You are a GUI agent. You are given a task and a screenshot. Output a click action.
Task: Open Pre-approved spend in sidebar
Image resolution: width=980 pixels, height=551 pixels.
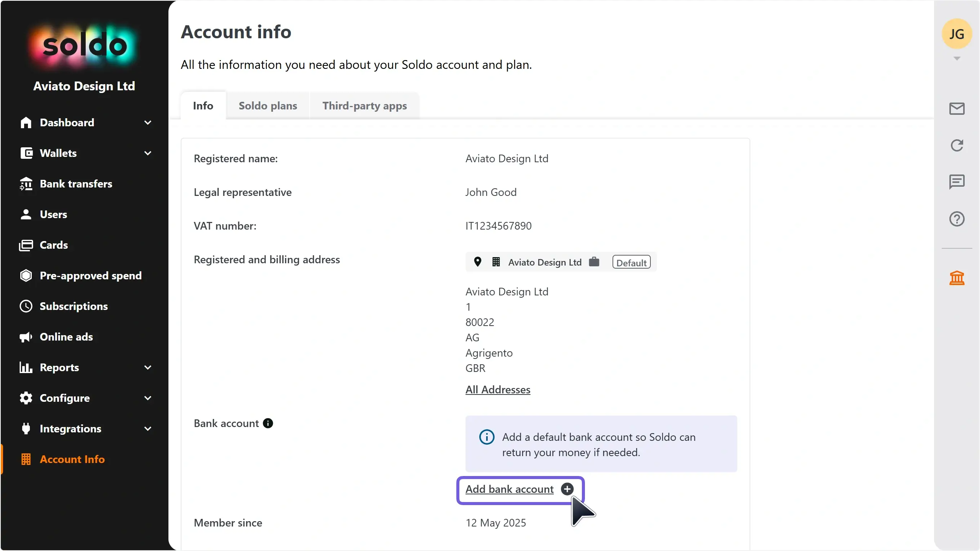point(91,275)
